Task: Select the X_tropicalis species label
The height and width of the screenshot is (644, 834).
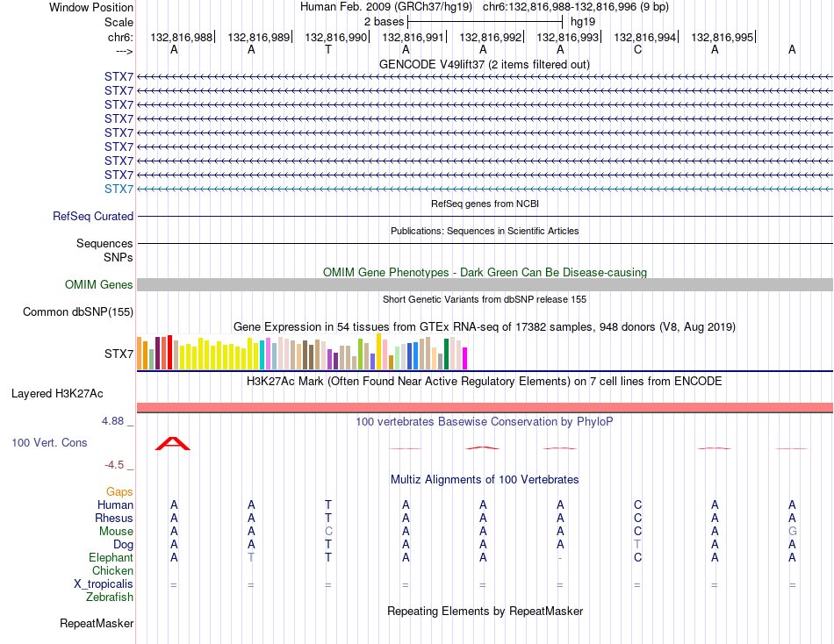Action: [x=104, y=584]
